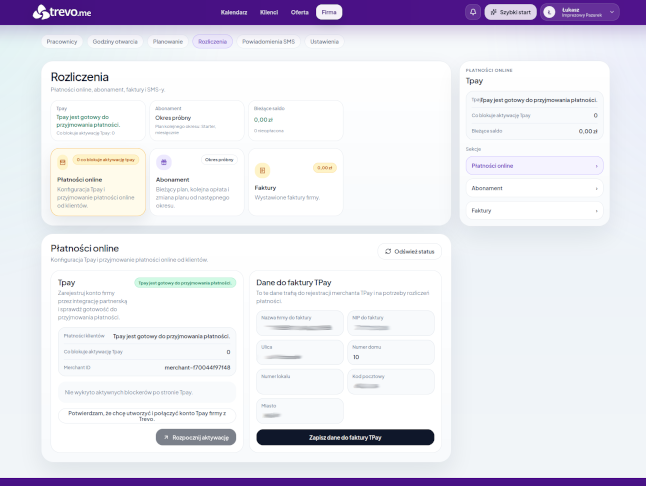Click the Odśwież status button
The width and height of the screenshot is (646, 486).
[x=410, y=251]
